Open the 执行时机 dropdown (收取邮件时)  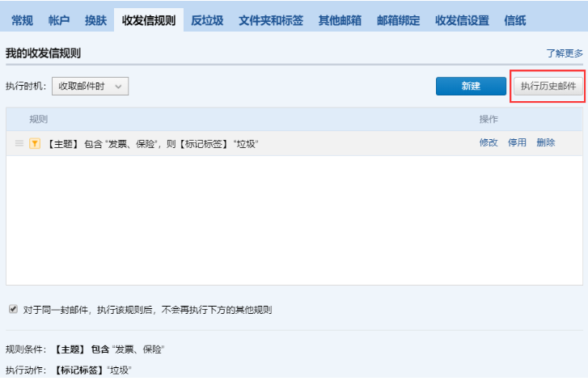[90, 86]
